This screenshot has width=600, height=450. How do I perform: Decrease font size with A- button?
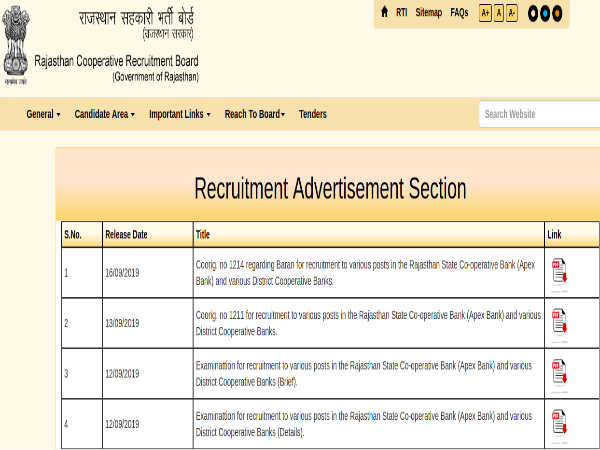pos(512,13)
